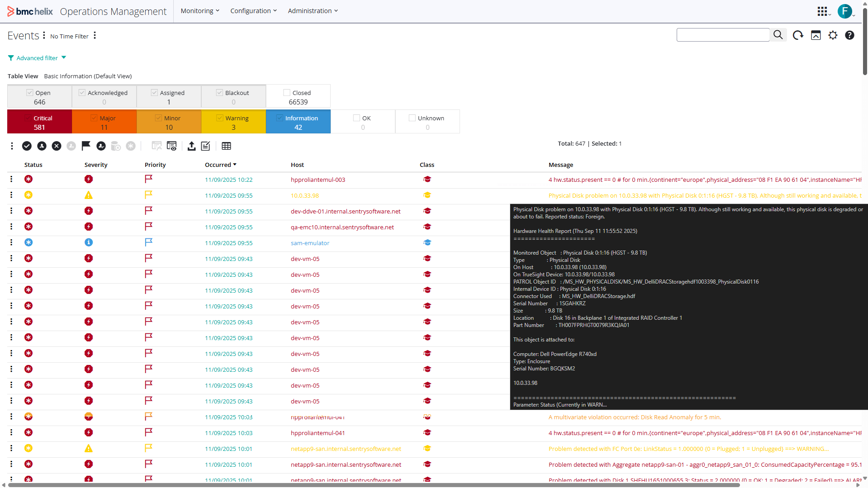Image resolution: width=868 pixels, height=488 pixels.
Task: Click the black flag set priority icon
Action: 86,146
